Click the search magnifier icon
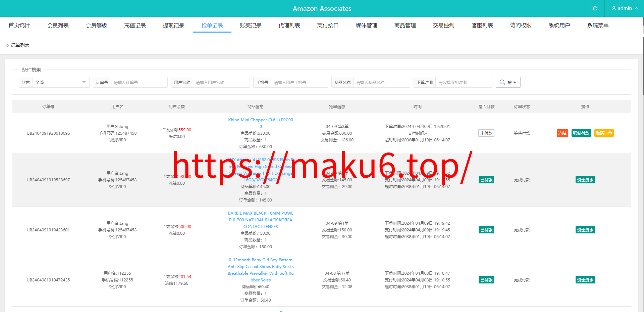The image size is (644, 312). click(502, 82)
